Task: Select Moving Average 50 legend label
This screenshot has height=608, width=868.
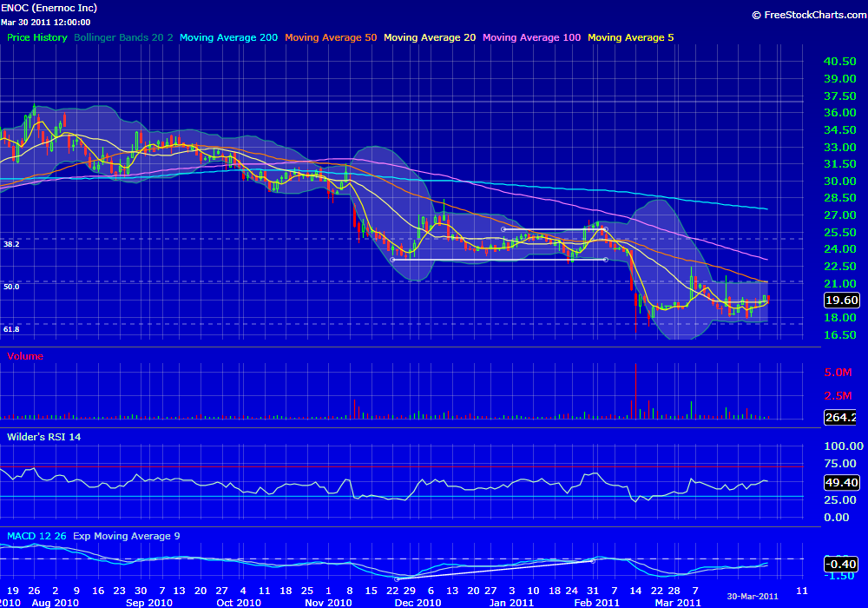Action: tap(331, 37)
